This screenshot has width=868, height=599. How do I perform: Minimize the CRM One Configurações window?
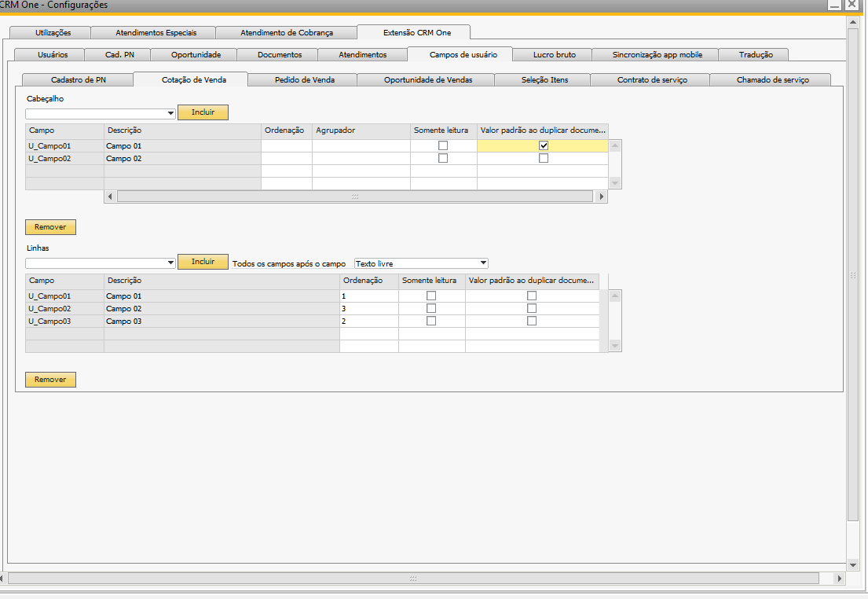[835, 5]
